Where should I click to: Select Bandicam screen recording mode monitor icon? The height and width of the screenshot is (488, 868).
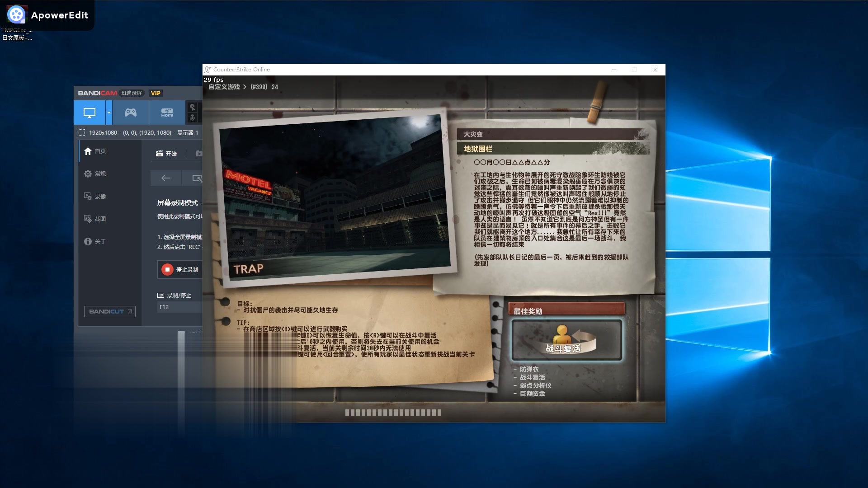pos(90,113)
